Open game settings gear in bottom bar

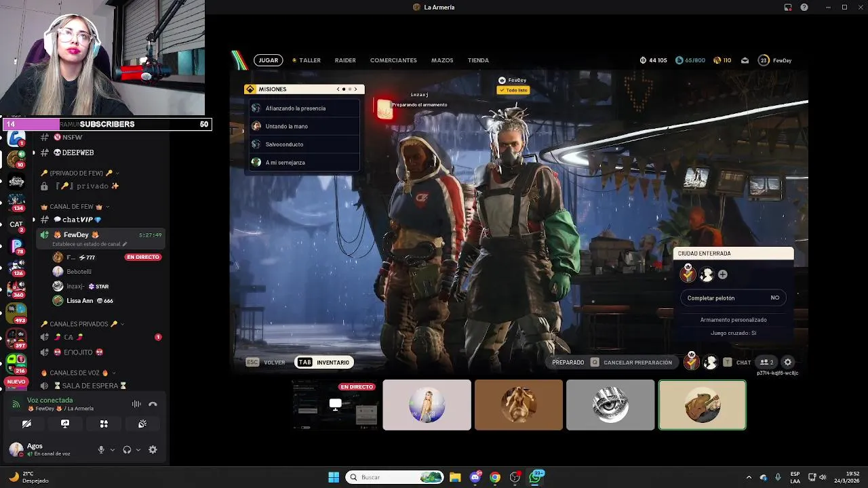[788, 363]
